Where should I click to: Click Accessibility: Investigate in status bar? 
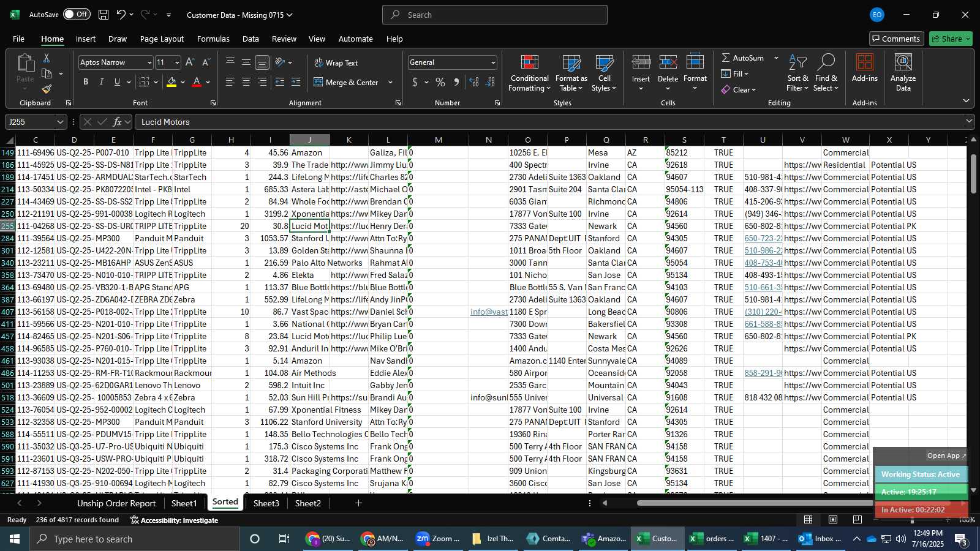click(174, 520)
